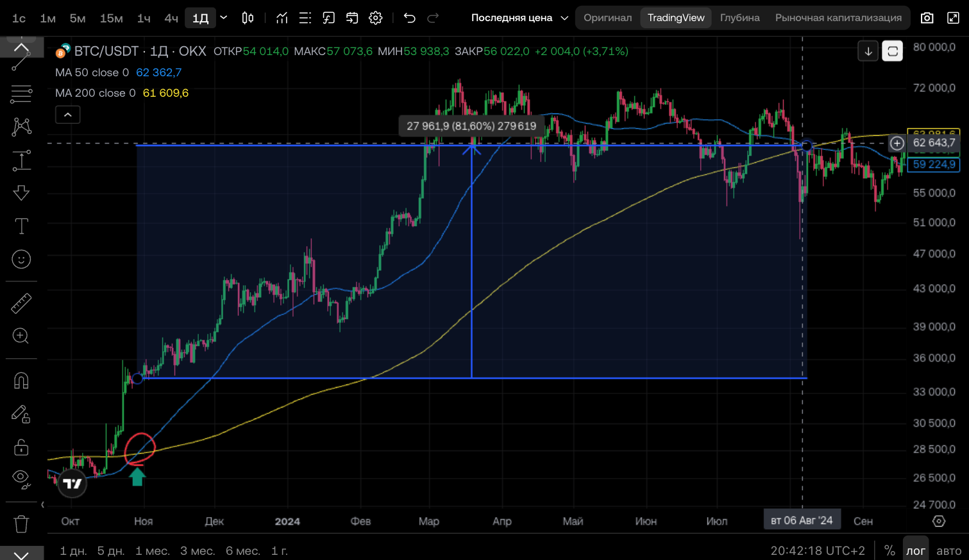The height and width of the screenshot is (560, 969).
Task: Switch to the Оригинал chart tab
Action: coord(608,18)
